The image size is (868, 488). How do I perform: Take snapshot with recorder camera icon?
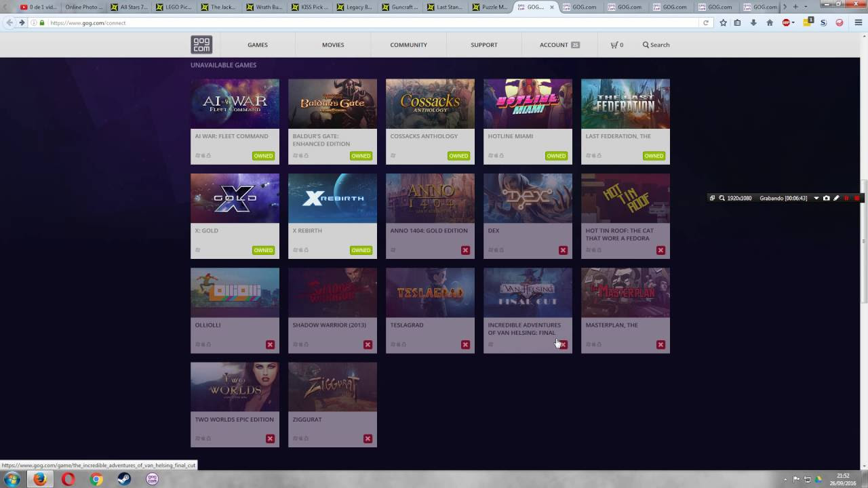826,198
